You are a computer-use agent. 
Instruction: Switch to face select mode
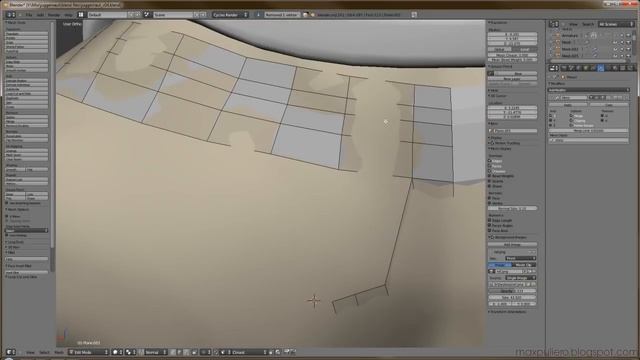click(187, 352)
